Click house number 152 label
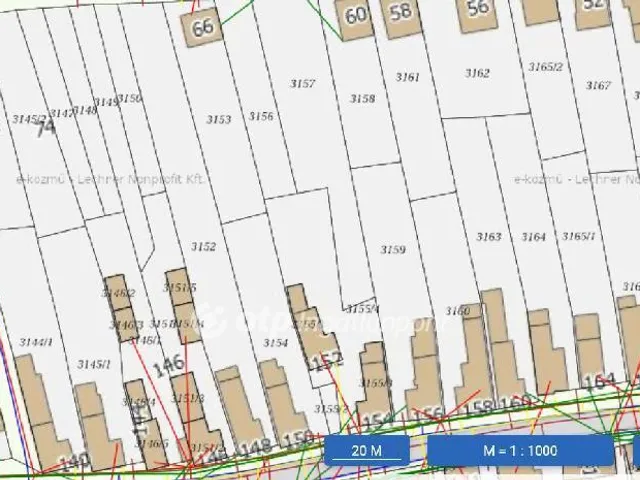The height and width of the screenshot is (480, 640). (326, 361)
